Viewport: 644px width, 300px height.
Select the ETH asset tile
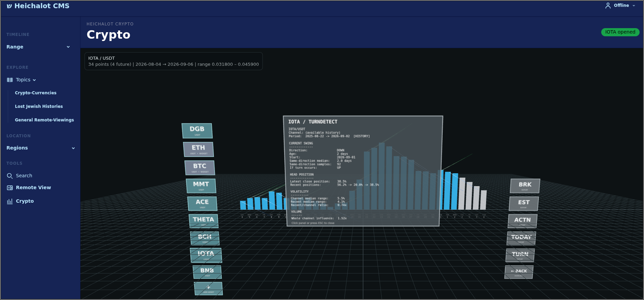pyautogui.click(x=198, y=149)
